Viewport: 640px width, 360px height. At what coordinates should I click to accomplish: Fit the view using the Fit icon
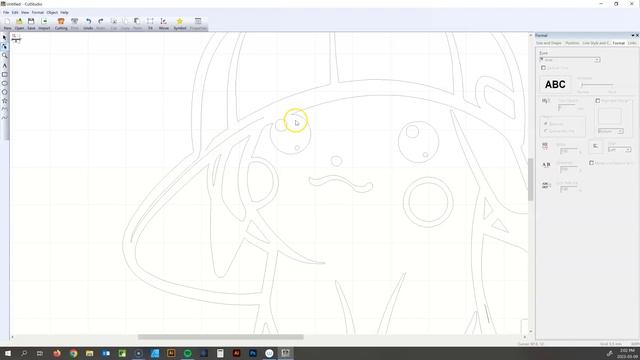150,24
